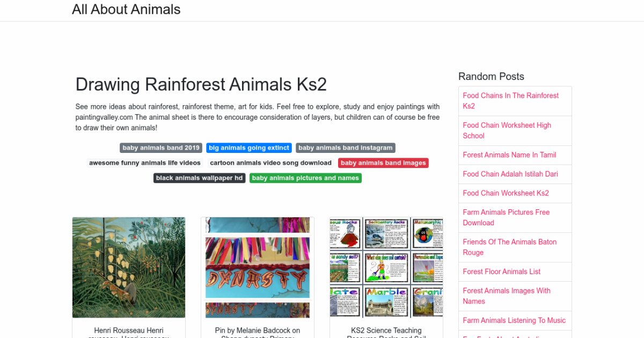Open the "Food Chains In The Rainforest Ks2" post
Viewport: 644px width, 338px height.
(510, 101)
